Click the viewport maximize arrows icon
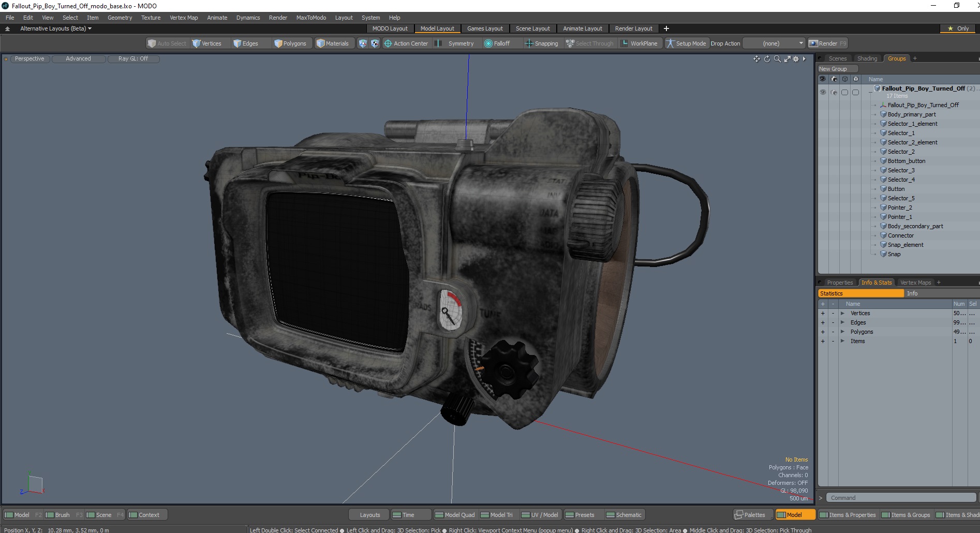Image resolution: width=980 pixels, height=533 pixels. (x=787, y=59)
